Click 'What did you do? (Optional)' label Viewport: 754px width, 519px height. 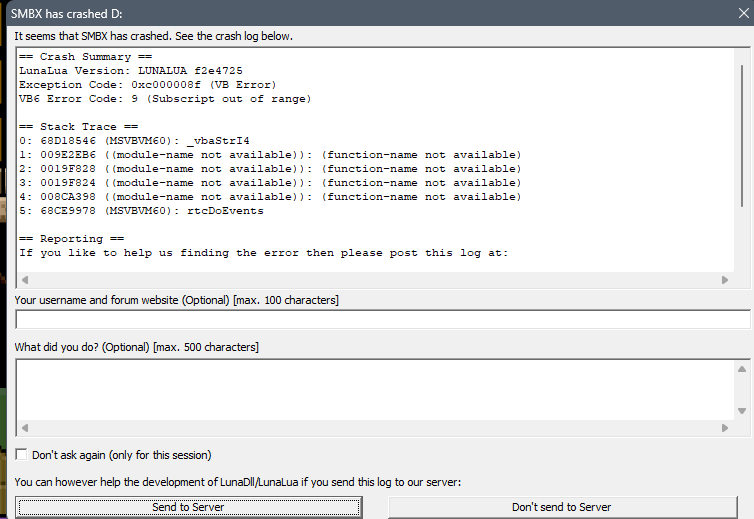[x=137, y=347]
